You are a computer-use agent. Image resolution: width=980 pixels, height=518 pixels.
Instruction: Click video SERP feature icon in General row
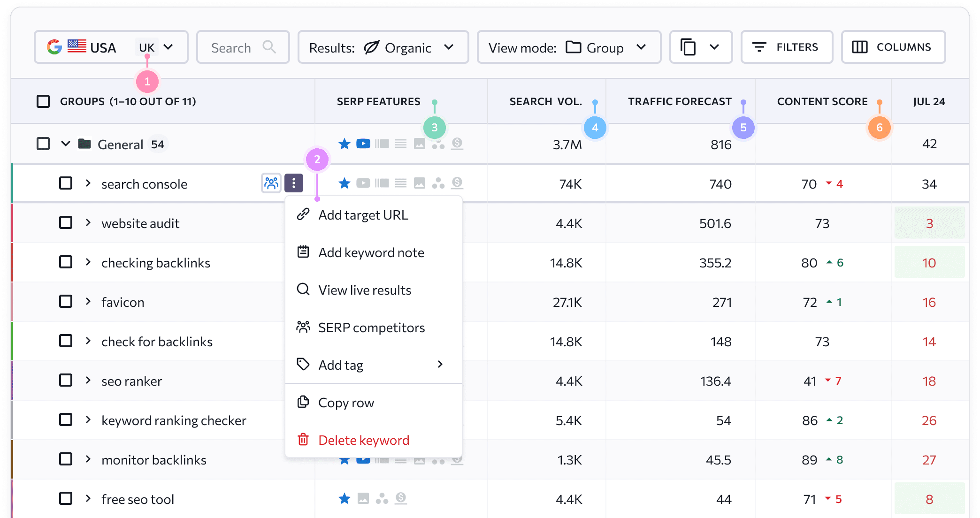coord(363,144)
